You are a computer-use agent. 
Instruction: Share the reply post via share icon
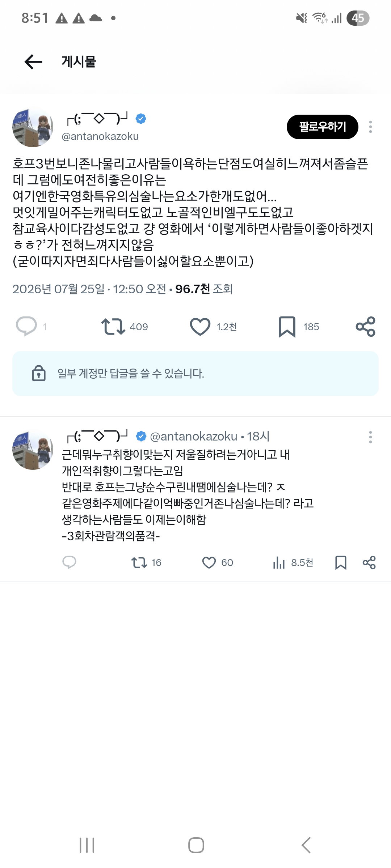tap(369, 562)
